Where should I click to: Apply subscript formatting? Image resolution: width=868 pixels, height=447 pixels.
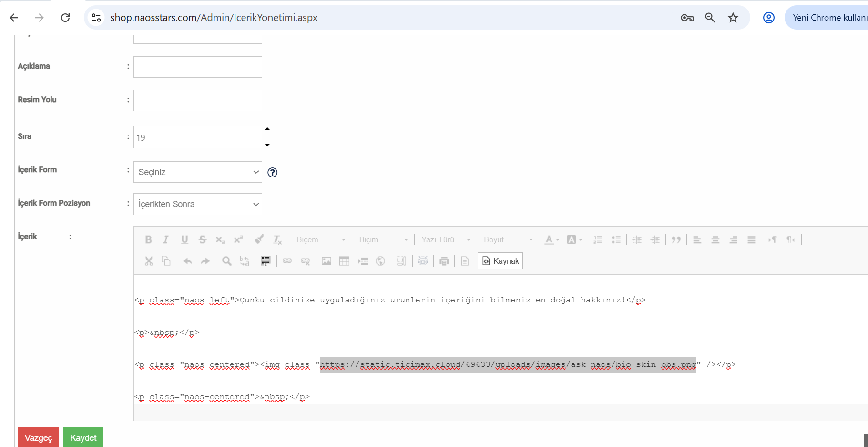tap(220, 239)
